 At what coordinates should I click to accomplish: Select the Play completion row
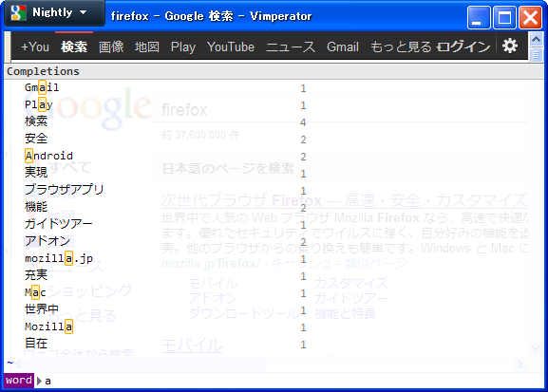pyautogui.click(x=274, y=104)
